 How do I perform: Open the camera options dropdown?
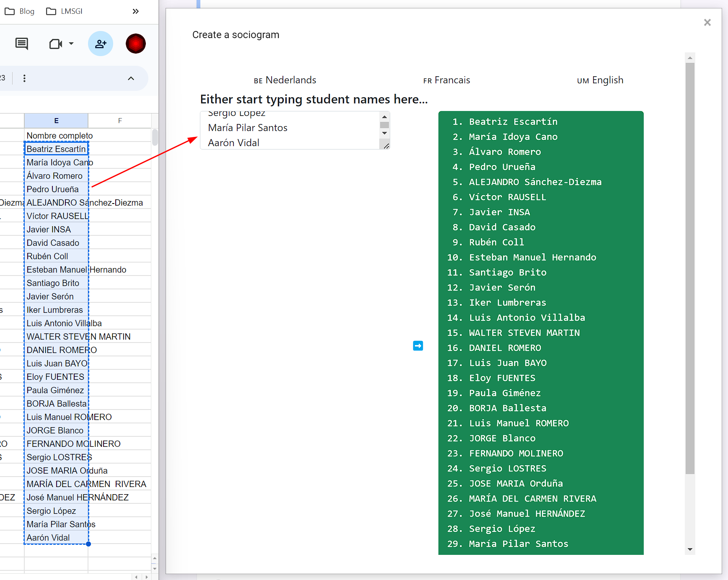pyautogui.click(x=71, y=44)
